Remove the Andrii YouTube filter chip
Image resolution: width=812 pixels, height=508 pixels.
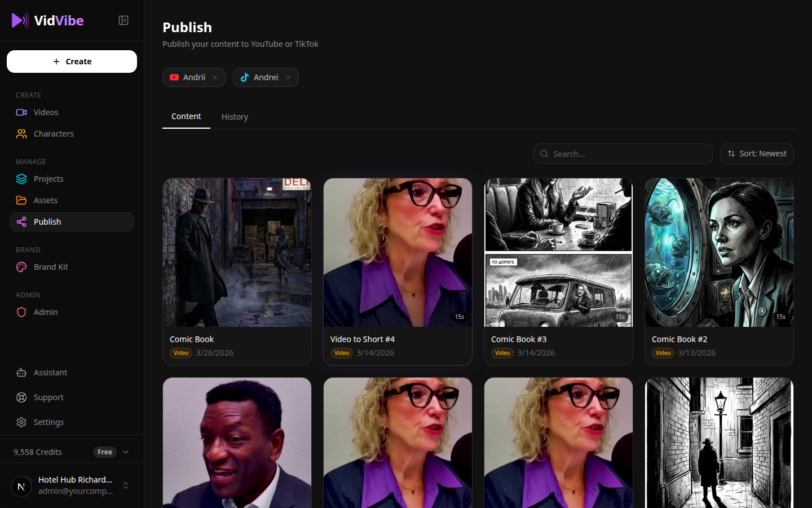coord(215,77)
